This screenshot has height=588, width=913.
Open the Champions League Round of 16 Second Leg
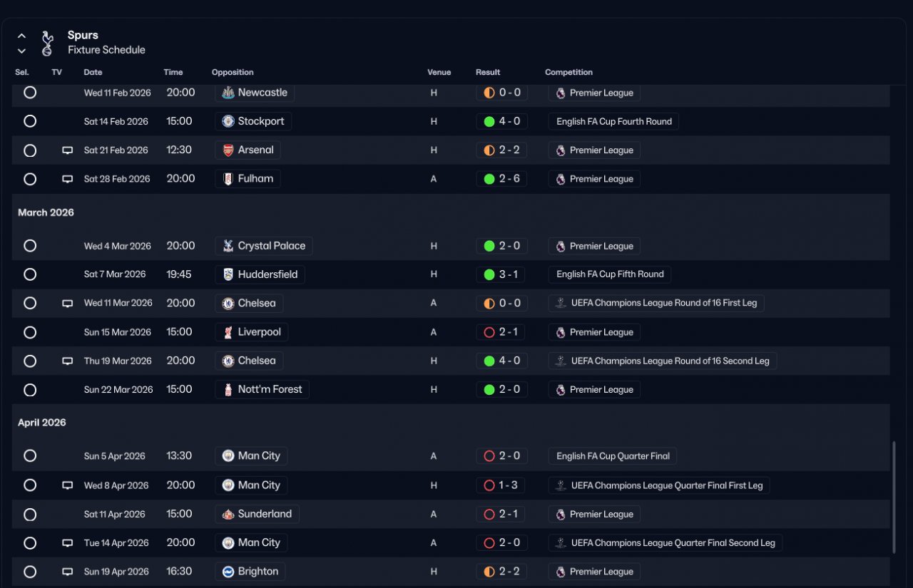pos(663,361)
